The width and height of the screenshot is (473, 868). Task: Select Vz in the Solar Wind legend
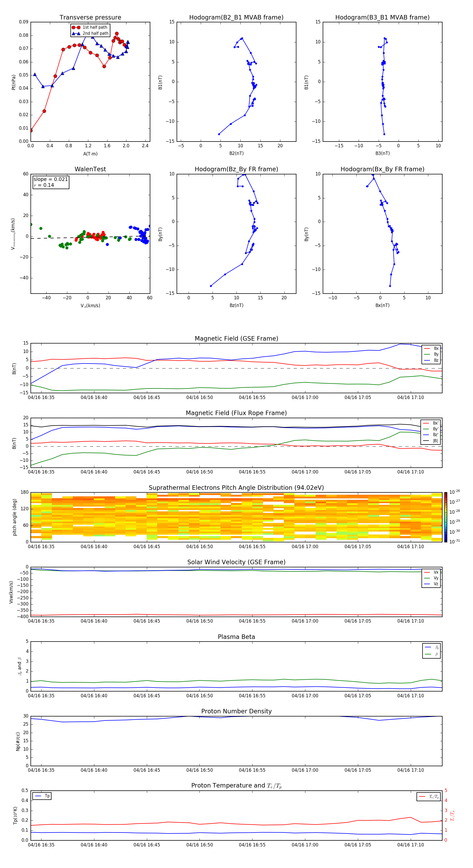(x=431, y=584)
